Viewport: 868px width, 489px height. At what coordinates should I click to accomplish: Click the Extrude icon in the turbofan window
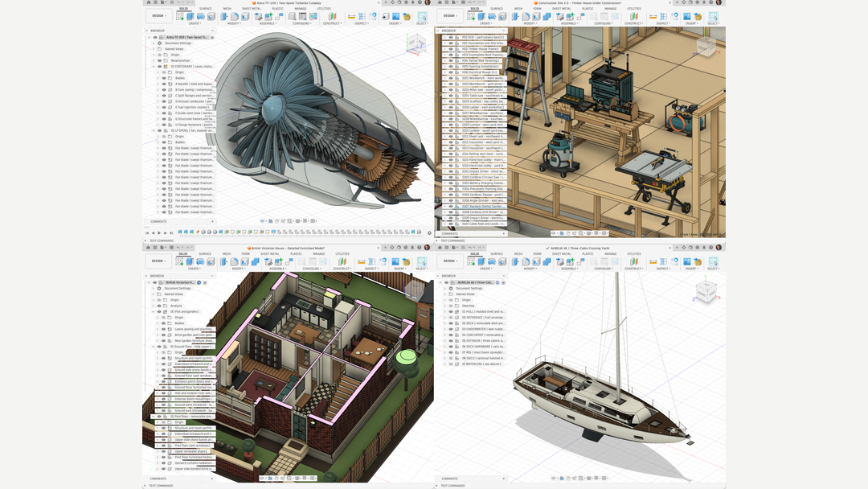190,17
